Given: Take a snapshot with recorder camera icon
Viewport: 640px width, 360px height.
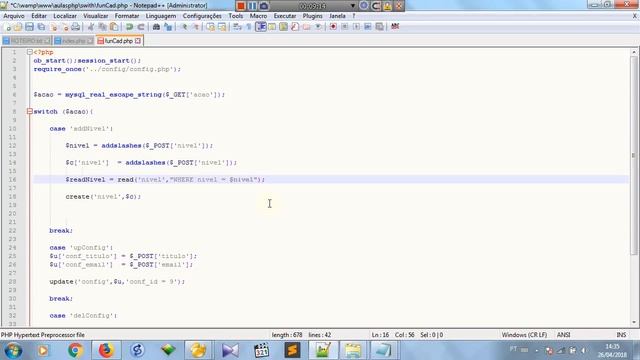Looking at the screenshot, I should click(x=264, y=6).
